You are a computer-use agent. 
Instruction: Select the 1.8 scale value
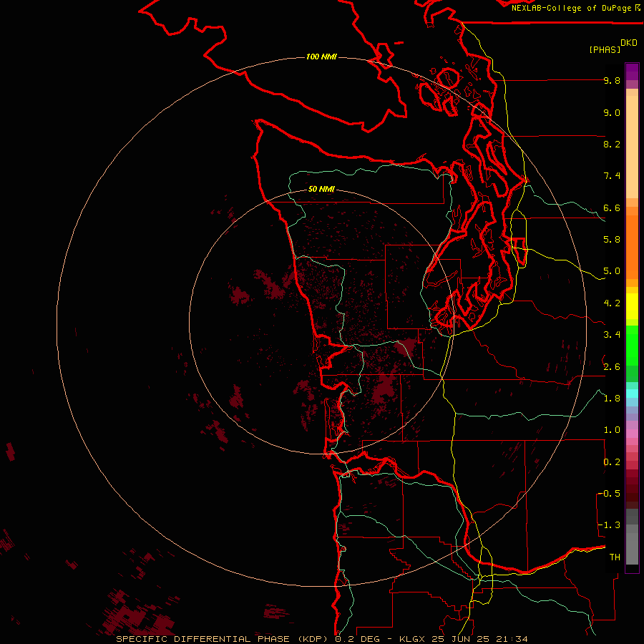[612, 399]
